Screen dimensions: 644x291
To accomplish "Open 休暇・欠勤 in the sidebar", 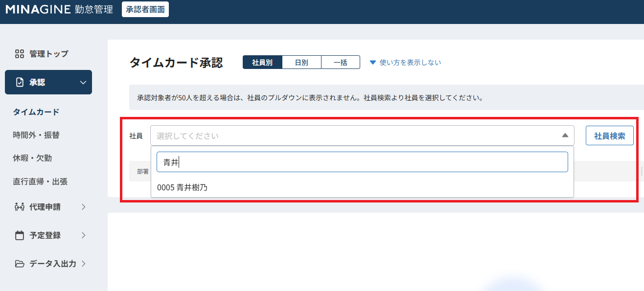I will click(x=32, y=158).
